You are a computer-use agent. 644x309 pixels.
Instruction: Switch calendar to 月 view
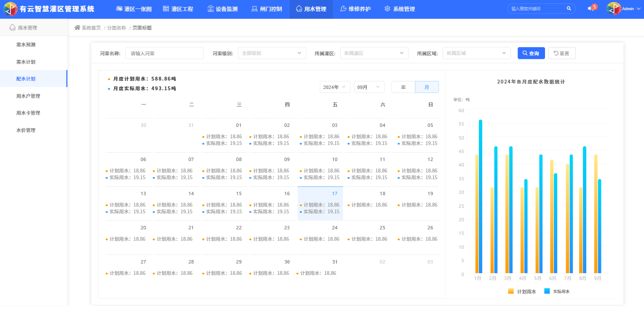tap(427, 87)
